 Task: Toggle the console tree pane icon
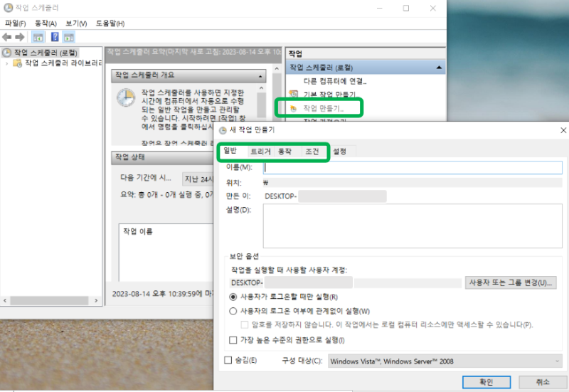(x=38, y=37)
